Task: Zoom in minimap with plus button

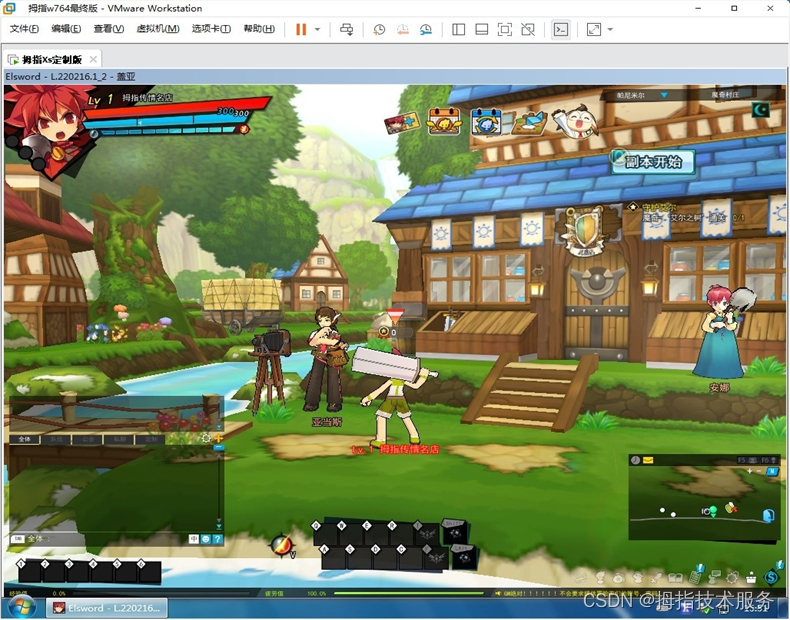Action: pos(750,471)
